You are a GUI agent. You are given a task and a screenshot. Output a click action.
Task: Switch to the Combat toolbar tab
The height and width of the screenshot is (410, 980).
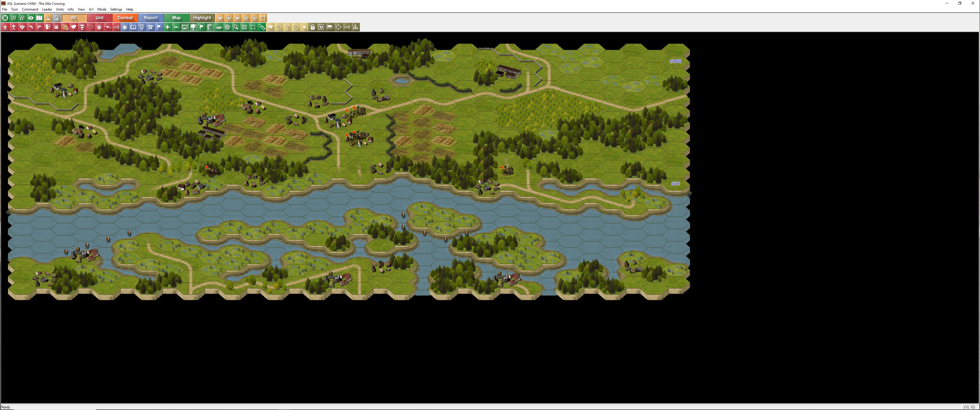tap(125, 18)
